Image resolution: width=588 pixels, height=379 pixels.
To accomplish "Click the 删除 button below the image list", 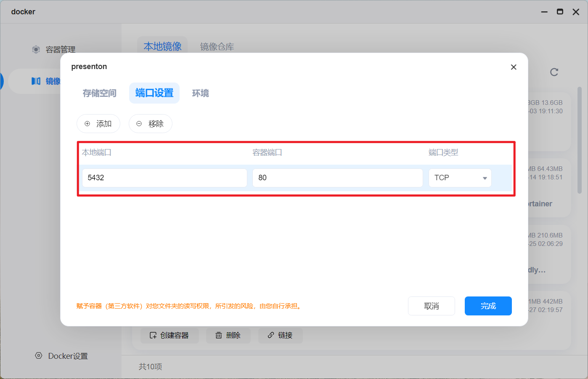I will [228, 336].
